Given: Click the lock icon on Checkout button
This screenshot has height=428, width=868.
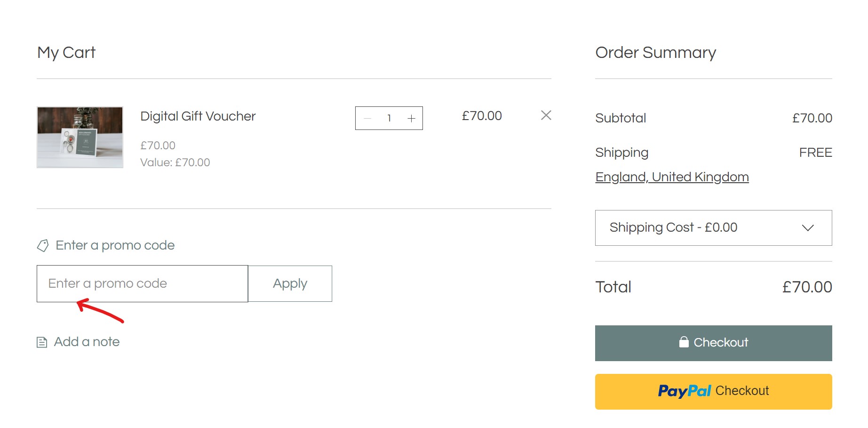Looking at the screenshot, I should pyautogui.click(x=684, y=342).
